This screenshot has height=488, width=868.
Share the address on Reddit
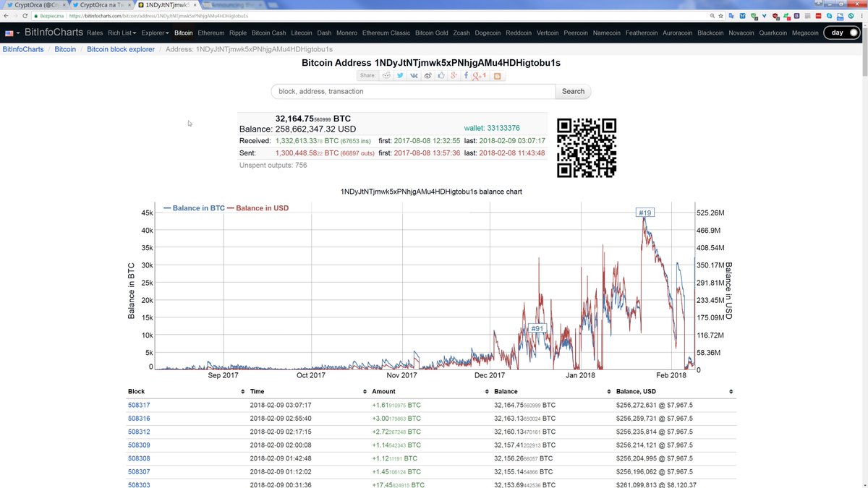[386, 75]
